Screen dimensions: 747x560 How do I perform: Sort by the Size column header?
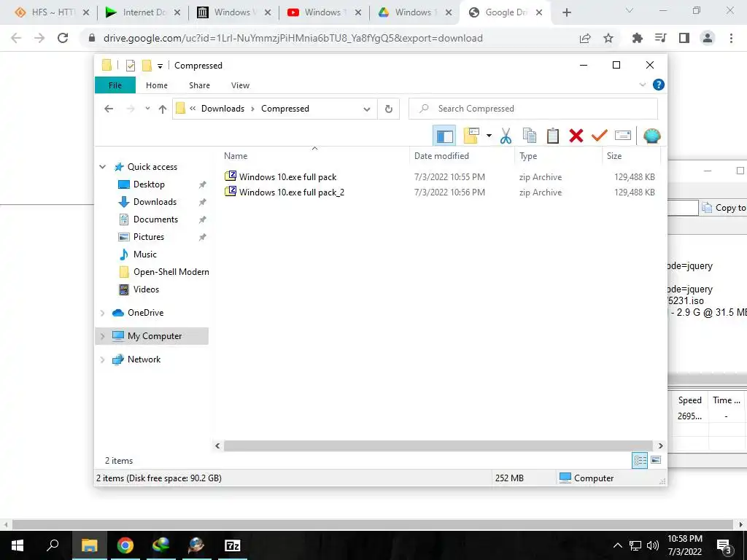(x=631, y=156)
